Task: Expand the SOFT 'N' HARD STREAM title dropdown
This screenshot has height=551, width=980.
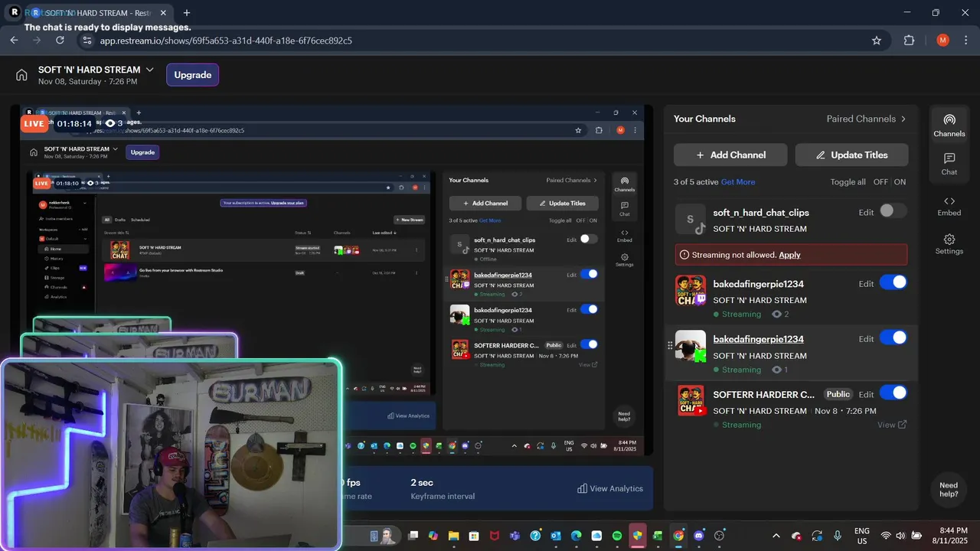Action: (x=150, y=70)
